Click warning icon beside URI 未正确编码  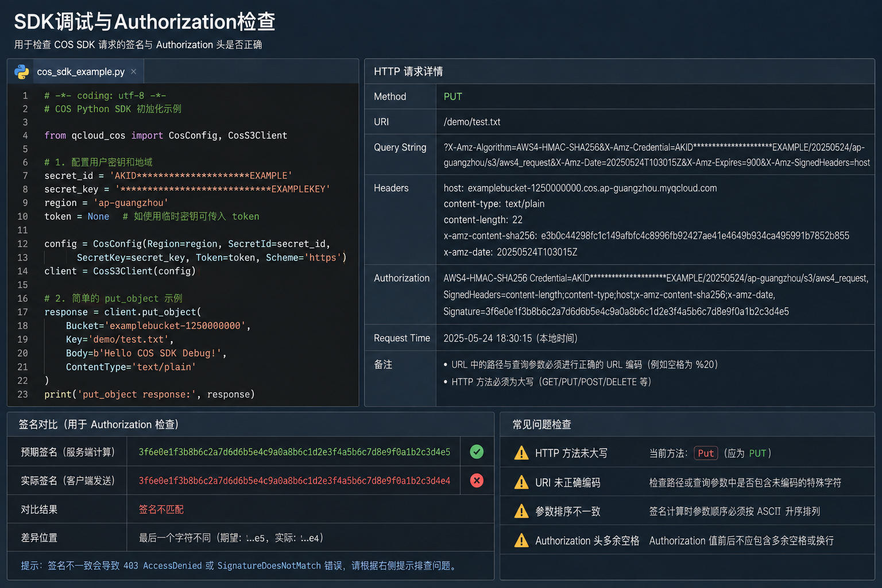tap(521, 482)
